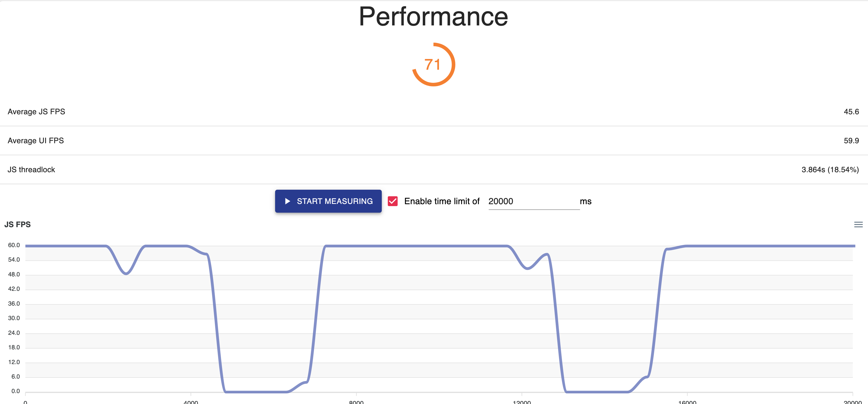
Task: Click the play icon in Start Measuring
Action: (x=287, y=201)
